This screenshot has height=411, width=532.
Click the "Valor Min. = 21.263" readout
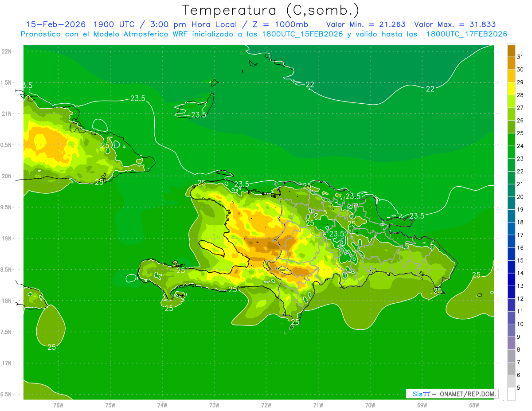pos(366,24)
